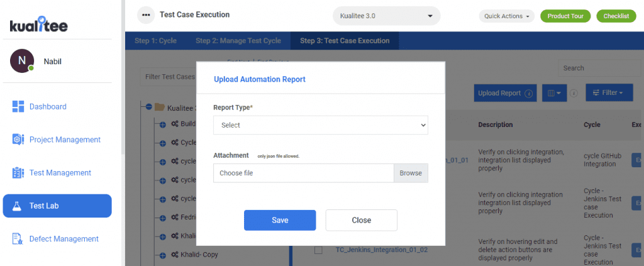The height and width of the screenshot is (266, 644).
Task: Open the Kualitee 3.0 project dropdown
Action: (x=386, y=16)
